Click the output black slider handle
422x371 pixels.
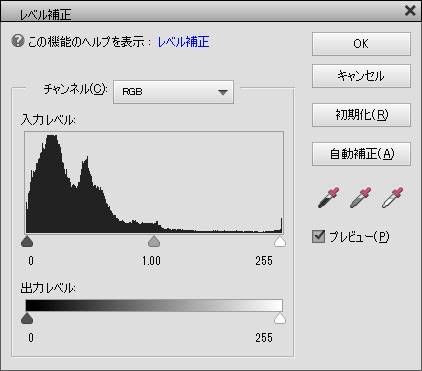[27, 318]
